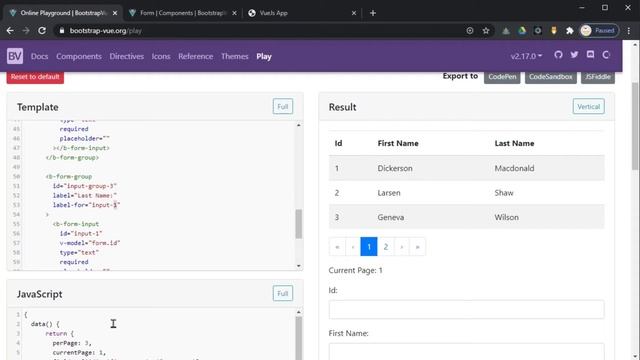Close the Online Playground tab

(x=115, y=13)
